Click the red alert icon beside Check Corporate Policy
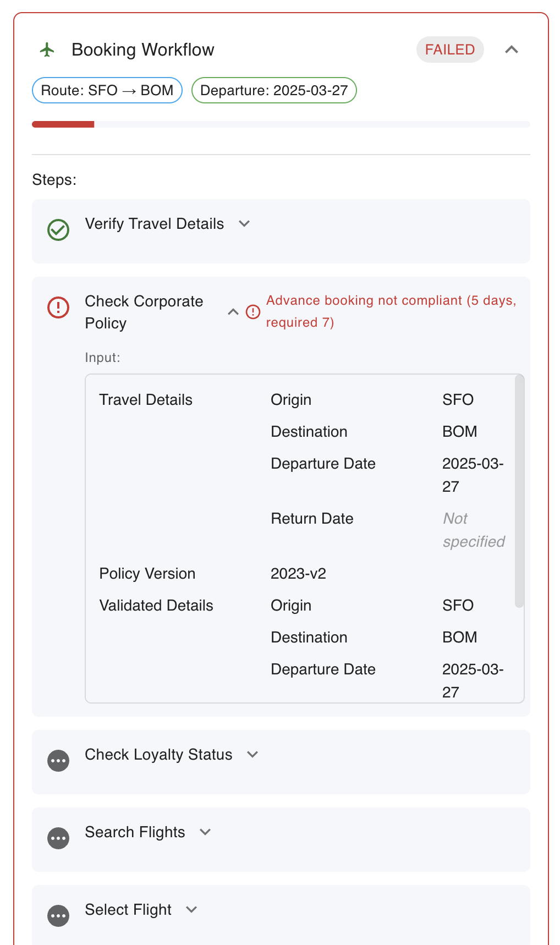 58,307
